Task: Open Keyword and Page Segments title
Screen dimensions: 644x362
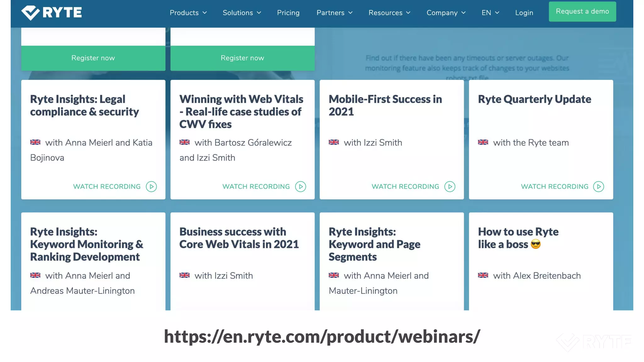Action: (375, 244)
